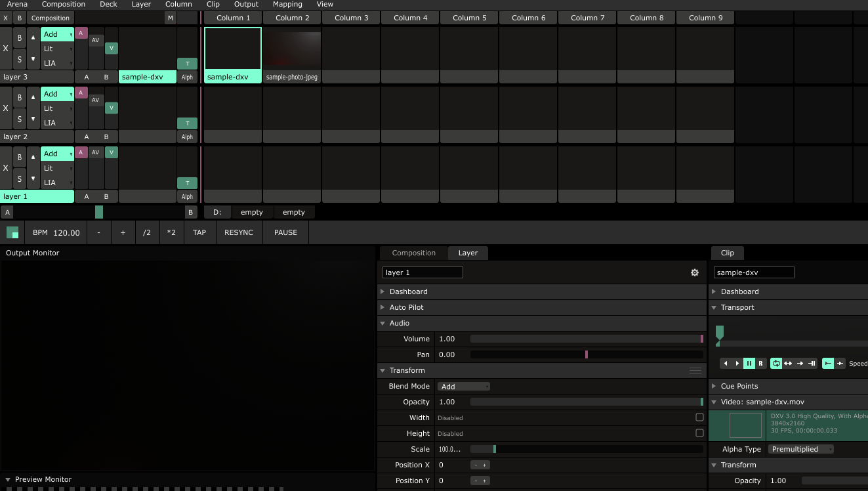Click the play backwards arrow in Transport

pyautogui.click(x=726, y=363)
